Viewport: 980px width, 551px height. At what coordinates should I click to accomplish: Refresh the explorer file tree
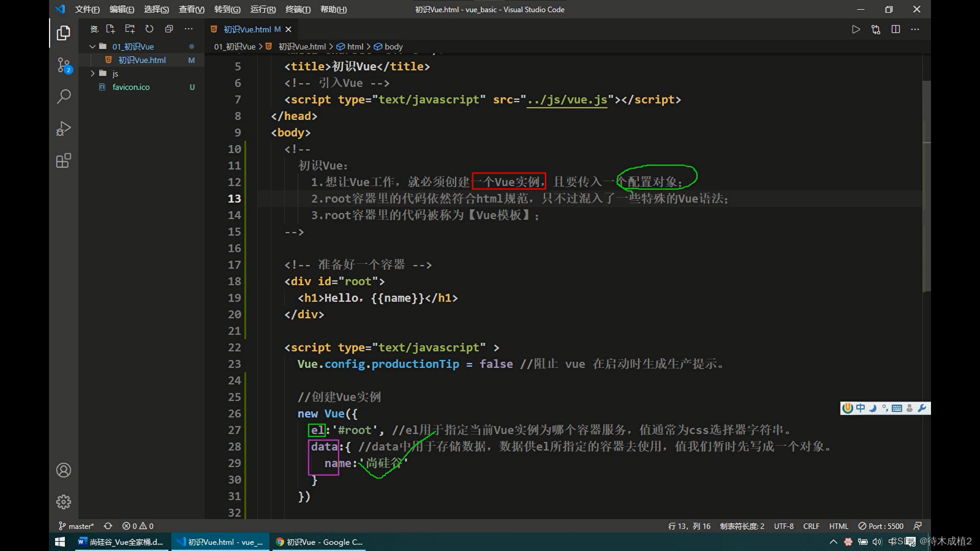pyautogui.click(x=149, y=29)
